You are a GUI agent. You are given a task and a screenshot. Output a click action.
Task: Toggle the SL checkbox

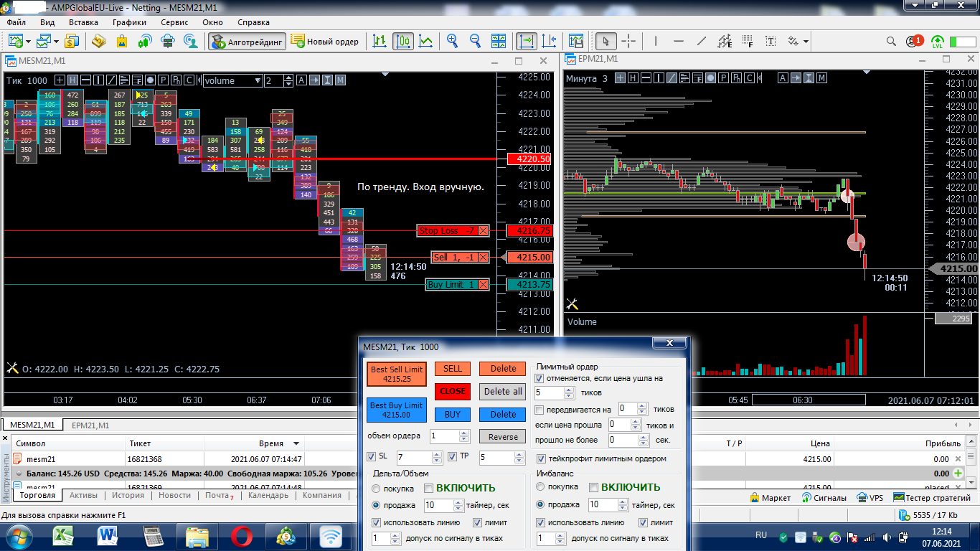[x=371, y=457]
